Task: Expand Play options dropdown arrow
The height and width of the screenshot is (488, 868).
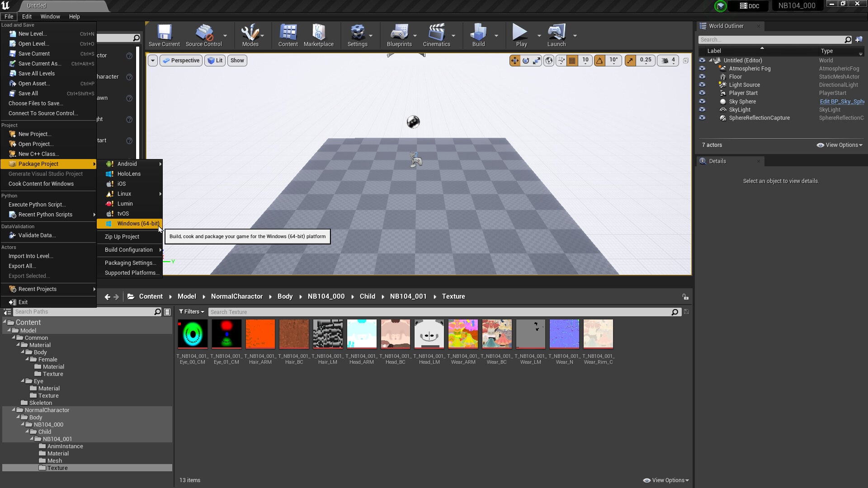Action: pos(539,36)
